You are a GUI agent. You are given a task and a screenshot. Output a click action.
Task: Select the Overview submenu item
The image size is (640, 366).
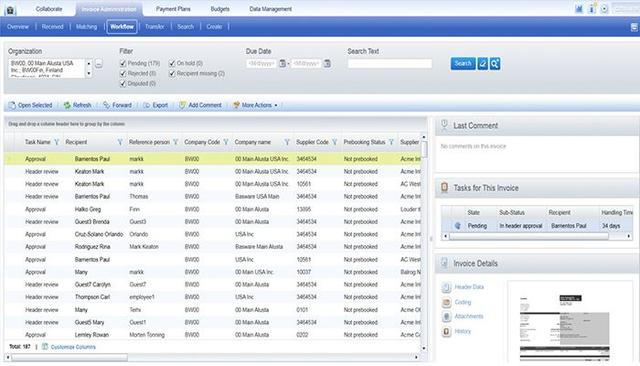pos(18,27)
